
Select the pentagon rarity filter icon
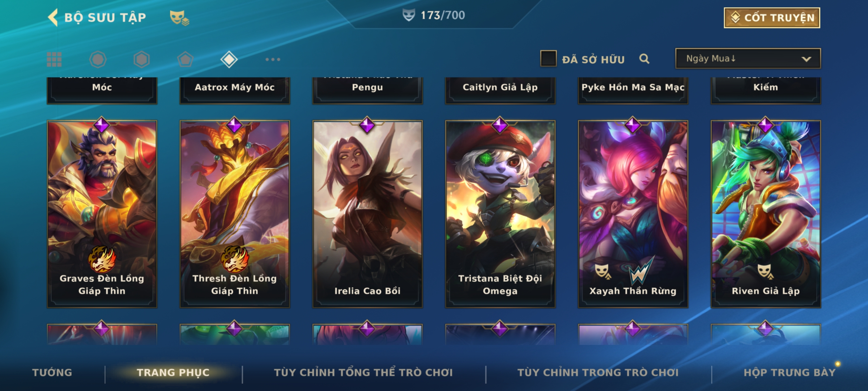(185, 59)
